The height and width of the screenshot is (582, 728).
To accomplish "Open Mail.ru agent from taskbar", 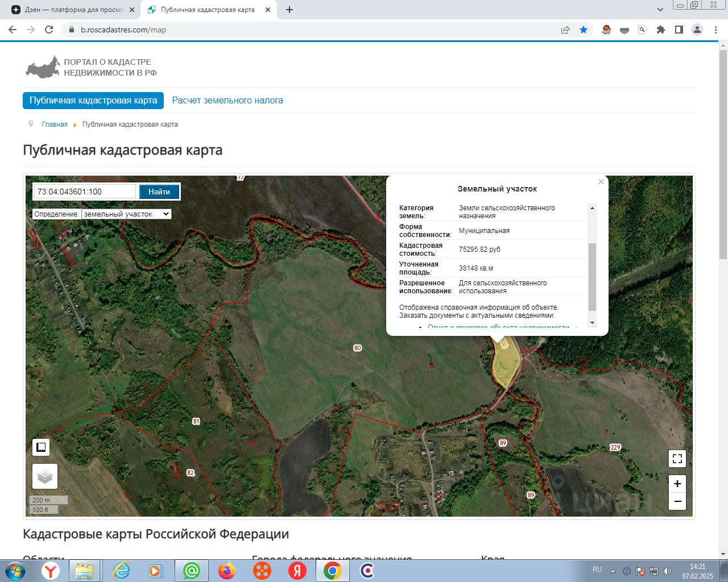I will pyautogui.click(x=192, y=571).
